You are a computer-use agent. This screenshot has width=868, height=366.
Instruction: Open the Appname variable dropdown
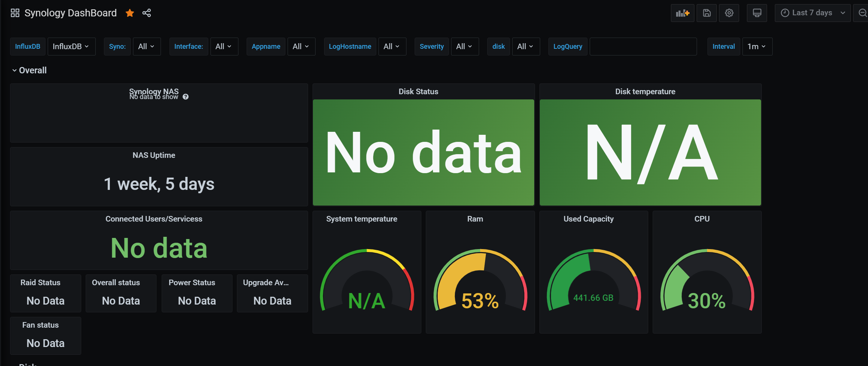tap(301, 47)
